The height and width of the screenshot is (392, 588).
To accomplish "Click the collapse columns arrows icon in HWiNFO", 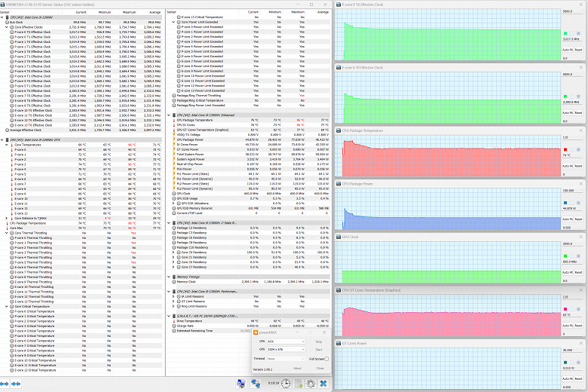I will click(x=16, y=384).
